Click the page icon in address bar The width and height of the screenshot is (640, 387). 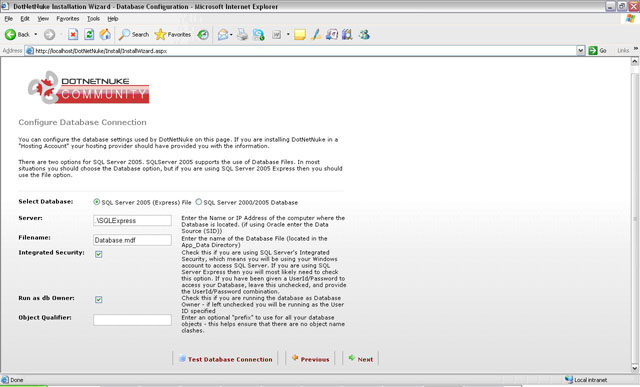click(29, 51)
